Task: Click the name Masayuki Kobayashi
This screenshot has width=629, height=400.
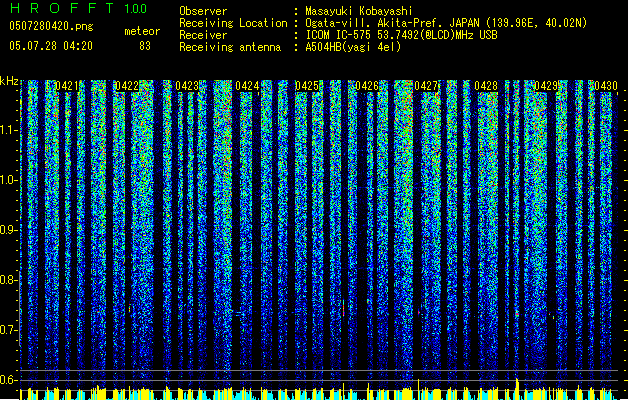Action: click(359, 11)
